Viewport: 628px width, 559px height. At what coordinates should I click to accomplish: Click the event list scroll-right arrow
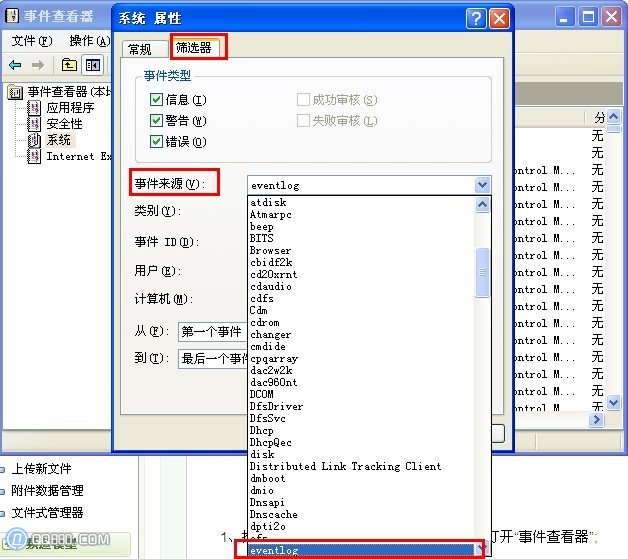597,419
